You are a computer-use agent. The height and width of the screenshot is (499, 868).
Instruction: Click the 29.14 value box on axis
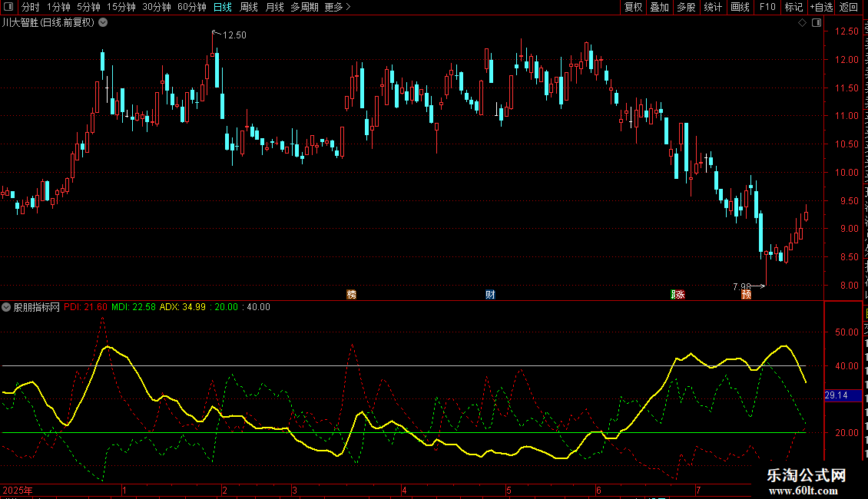(843, 395)
